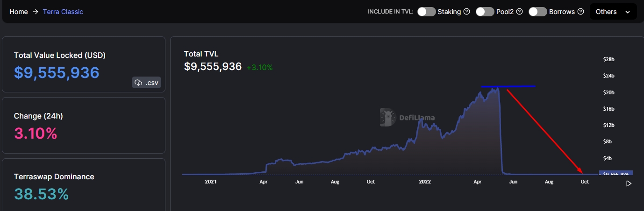The width and height of the screenshot is (644, 211).
Task: Click the +3.10% green change label
Action: (x=259, y=67)
